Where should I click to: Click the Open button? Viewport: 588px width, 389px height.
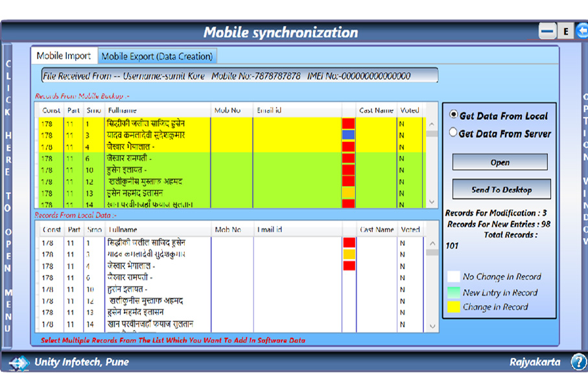point(500,162)
